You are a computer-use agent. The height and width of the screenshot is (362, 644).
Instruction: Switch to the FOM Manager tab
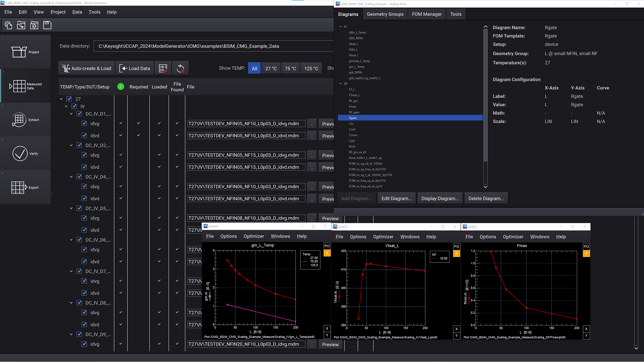pos(427,14)
